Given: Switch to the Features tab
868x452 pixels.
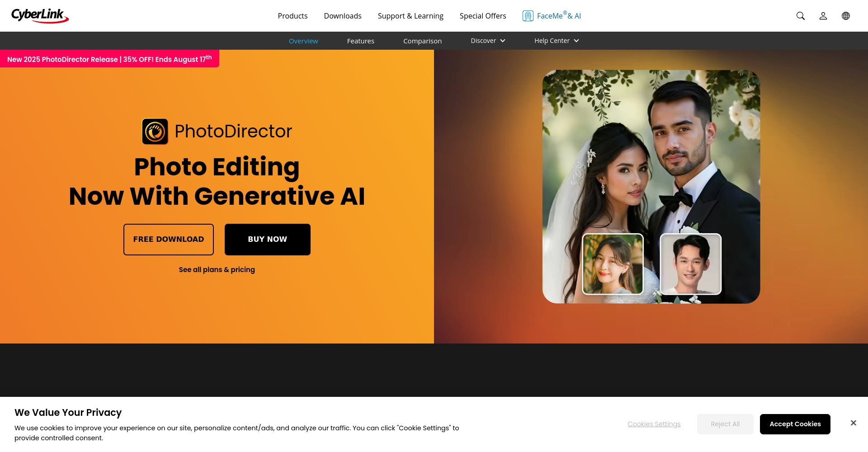Looking at the screenshot, I should [x=361, y=41].
